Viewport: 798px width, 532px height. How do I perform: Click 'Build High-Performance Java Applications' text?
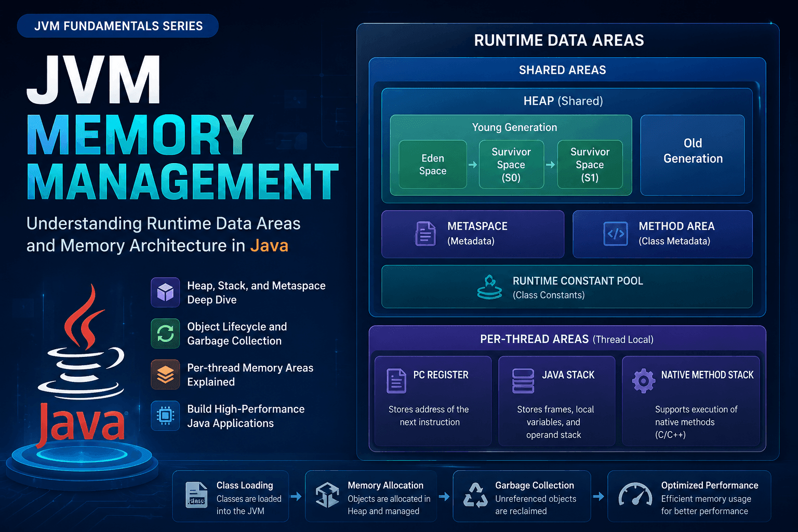pyautogui.click(x=246, y=416)
